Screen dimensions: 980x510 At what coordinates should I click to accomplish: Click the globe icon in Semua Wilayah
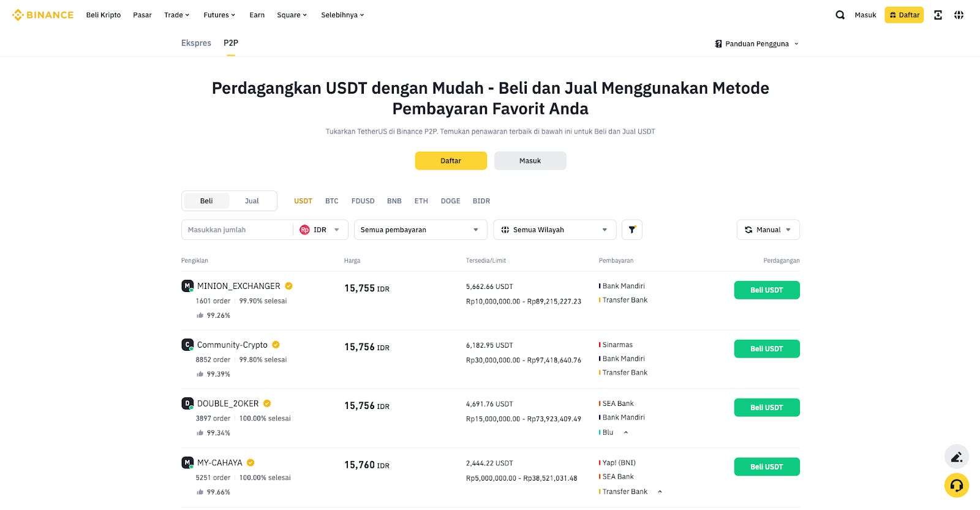pyautogui.click(x=505, y=230)
